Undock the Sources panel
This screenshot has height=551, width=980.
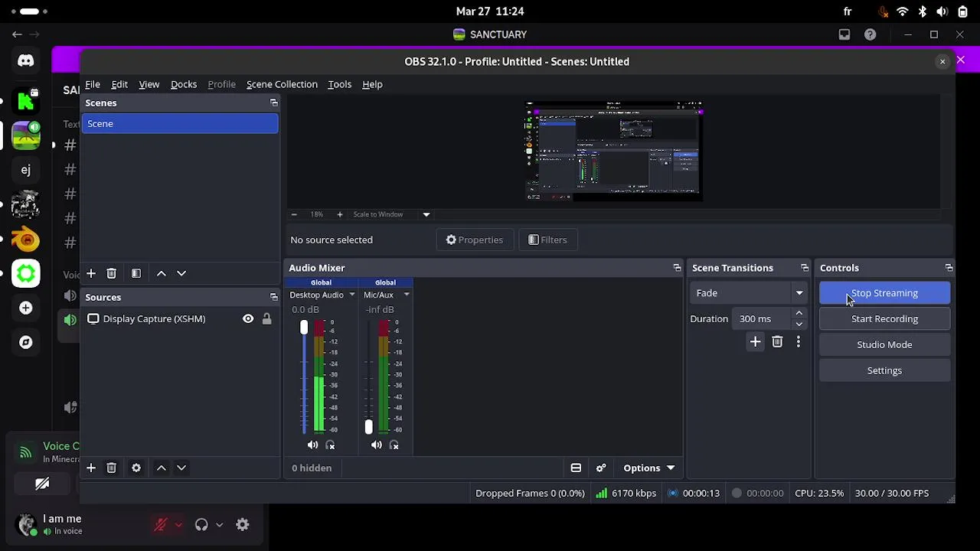(x=273, y=297)
